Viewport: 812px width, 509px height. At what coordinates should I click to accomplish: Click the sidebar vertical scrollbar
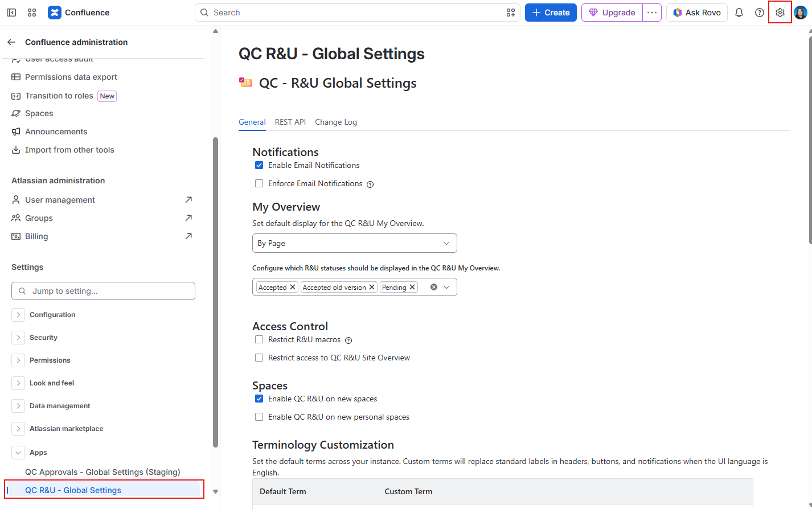215,292
